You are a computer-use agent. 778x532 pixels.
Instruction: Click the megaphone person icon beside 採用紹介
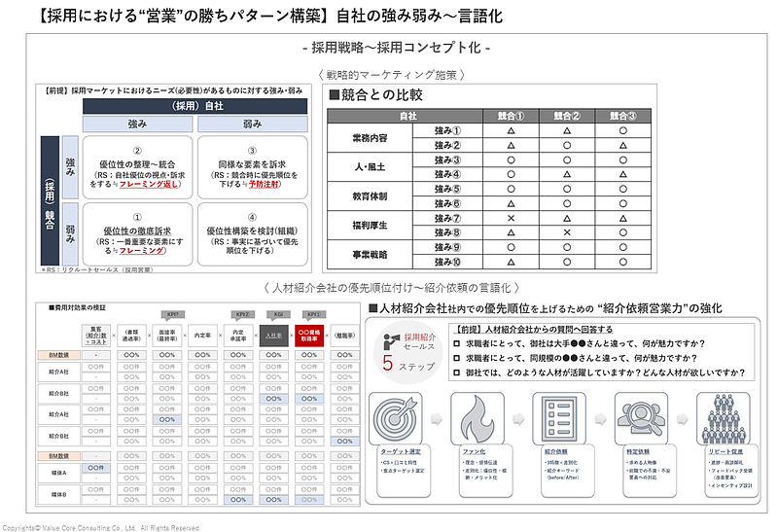[x=392, y=341]
